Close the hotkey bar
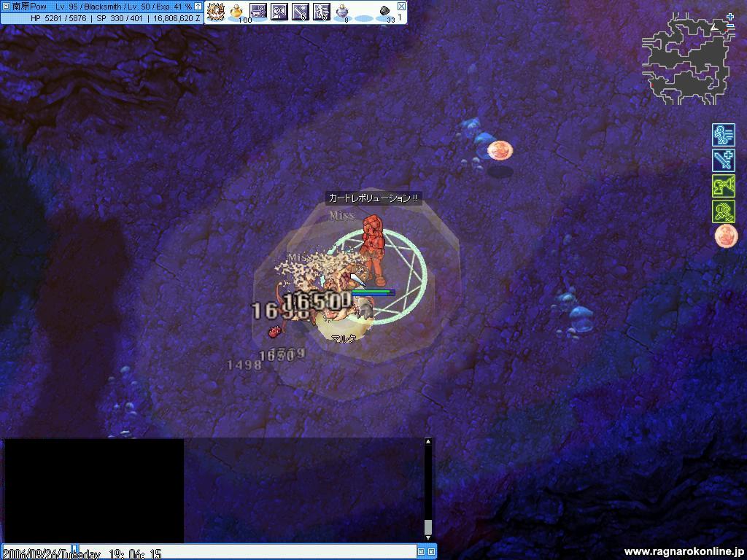 click(x=402, y=6)
